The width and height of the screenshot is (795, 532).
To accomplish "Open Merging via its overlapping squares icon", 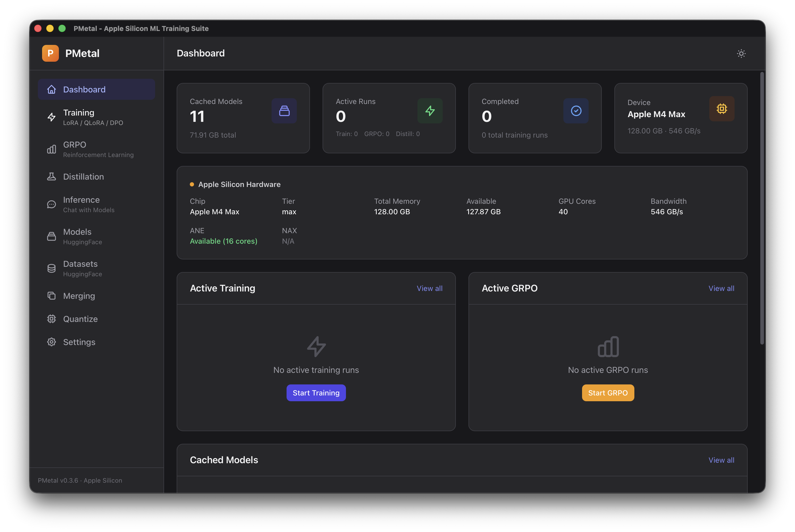I will pos(51,296).
